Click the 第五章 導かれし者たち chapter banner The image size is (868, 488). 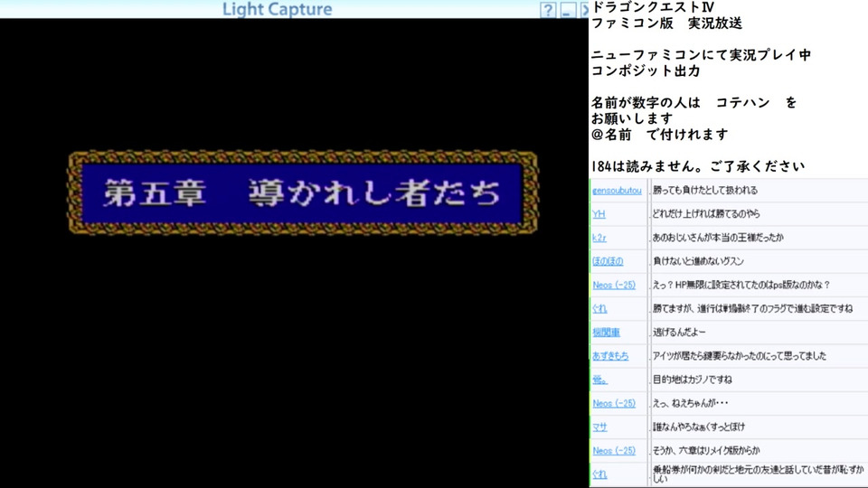tap(303, 192)
